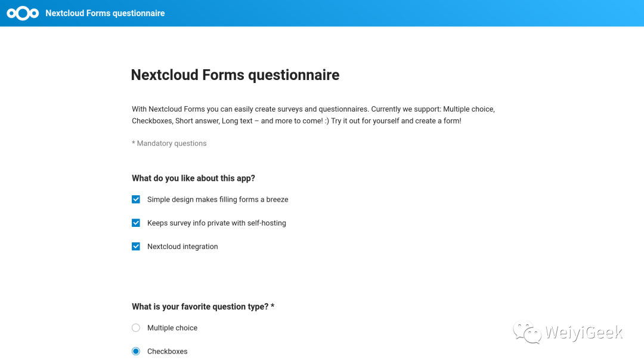Click the 'Keeps survey info private with self-hosting' label
Screen dimensions: 644x363
pos(216,223)
